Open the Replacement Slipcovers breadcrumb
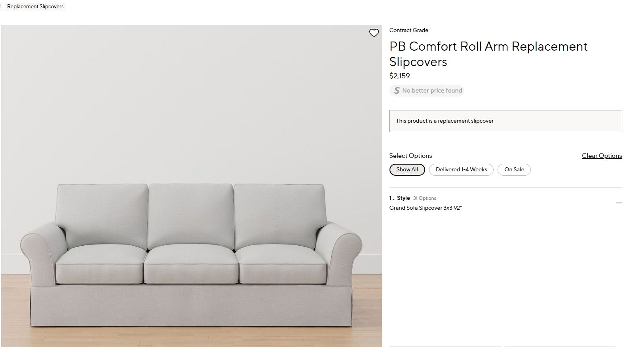 [35, 7]
